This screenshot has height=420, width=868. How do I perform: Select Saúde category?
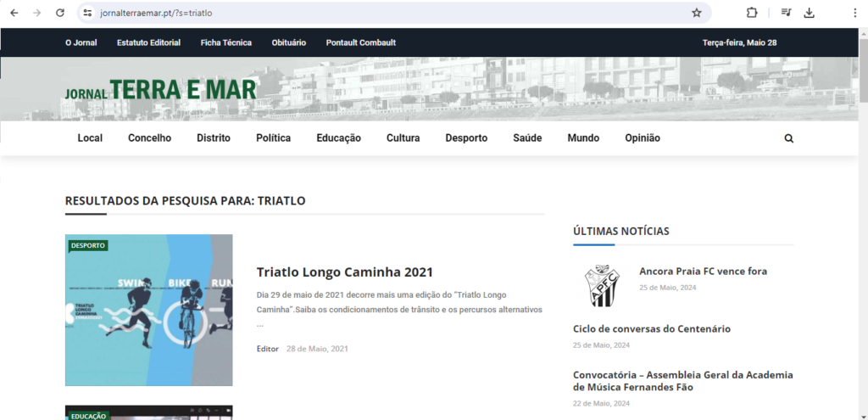coord(527,138)
